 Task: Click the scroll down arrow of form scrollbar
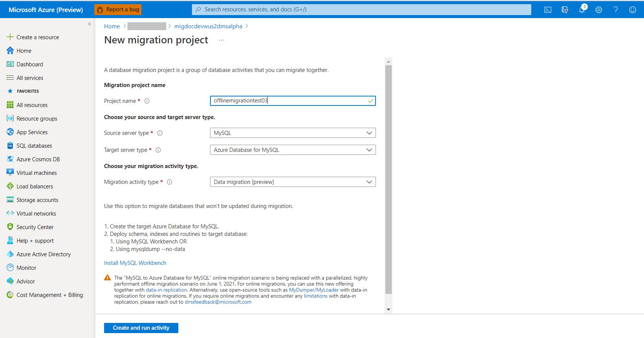point(388,310)
